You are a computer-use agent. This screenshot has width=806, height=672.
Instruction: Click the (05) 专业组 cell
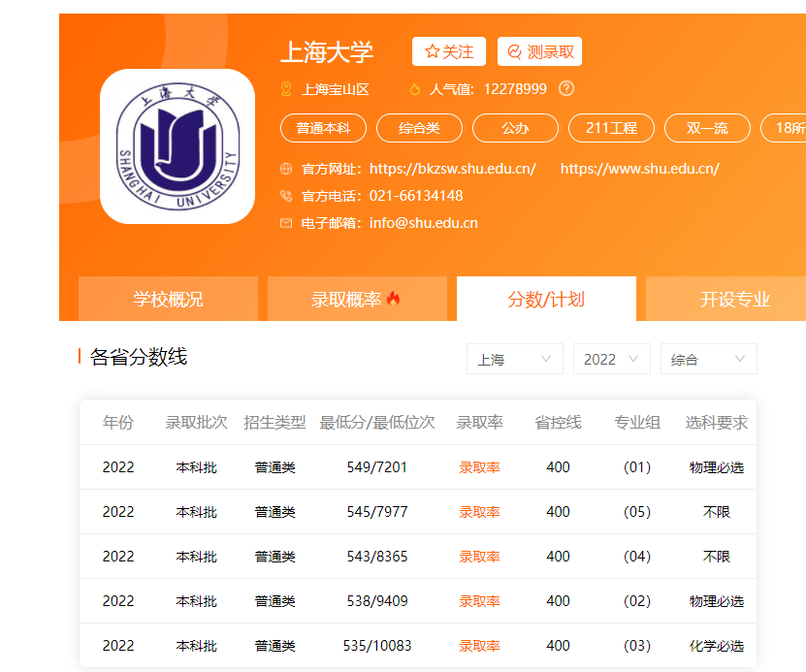click(x=637, y=512)
